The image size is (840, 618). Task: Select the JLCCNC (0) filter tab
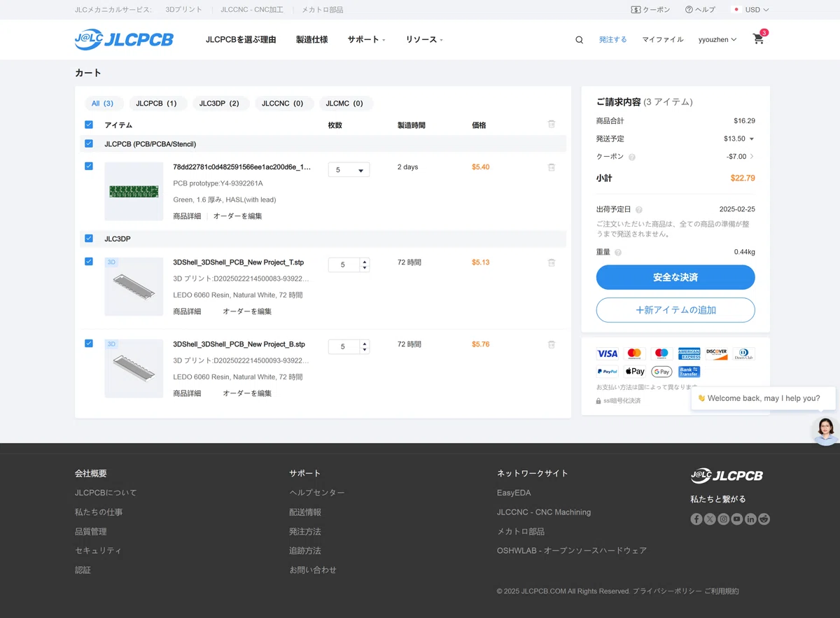tap(283, 104)
